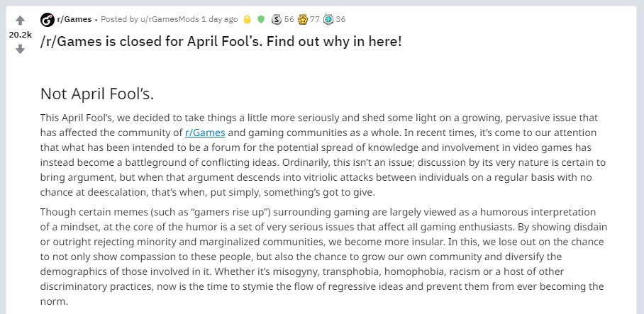The height and width of the screenshot is (314, 644).
Task: Click the green moderator shield icon
Action: point(261,19)
